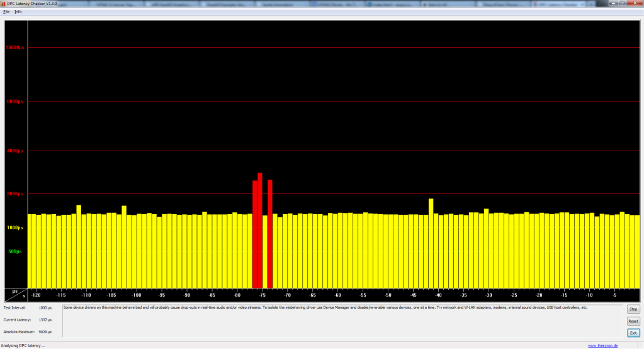Click the Stop button
This screenshot has height=349, width=644.
633,309
